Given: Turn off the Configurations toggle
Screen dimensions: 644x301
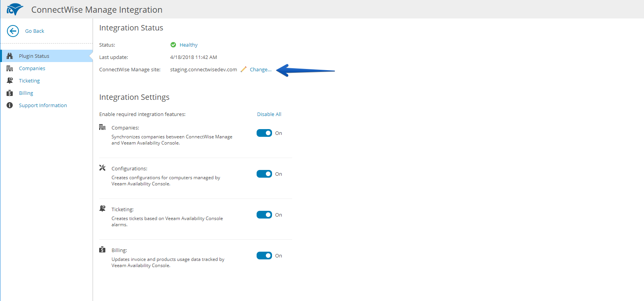Looking at the screenshot, I should click(264, 174).
